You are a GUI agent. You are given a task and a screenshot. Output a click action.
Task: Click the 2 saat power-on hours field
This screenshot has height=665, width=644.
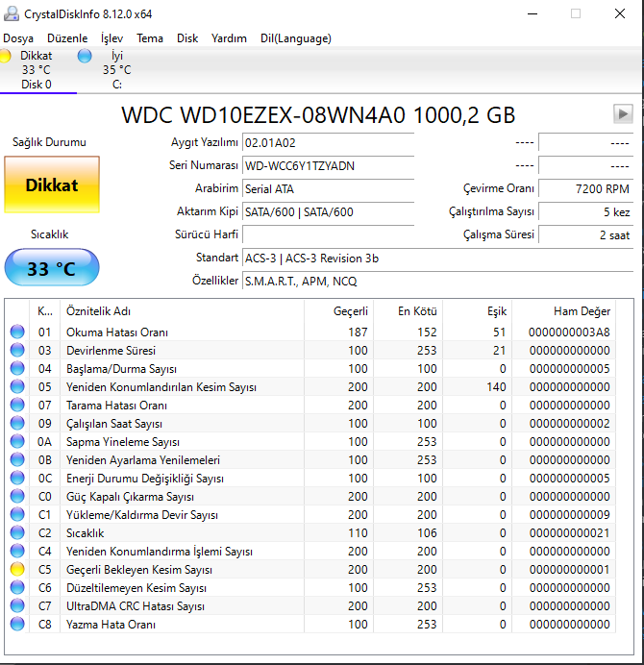click(586, 234)
